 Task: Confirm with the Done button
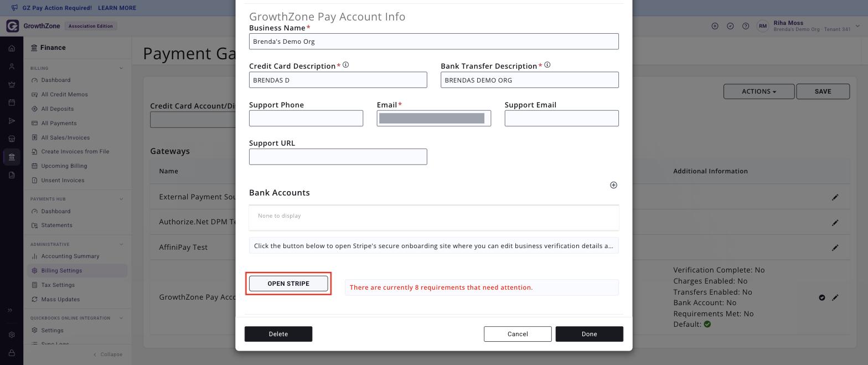point(590,334)
